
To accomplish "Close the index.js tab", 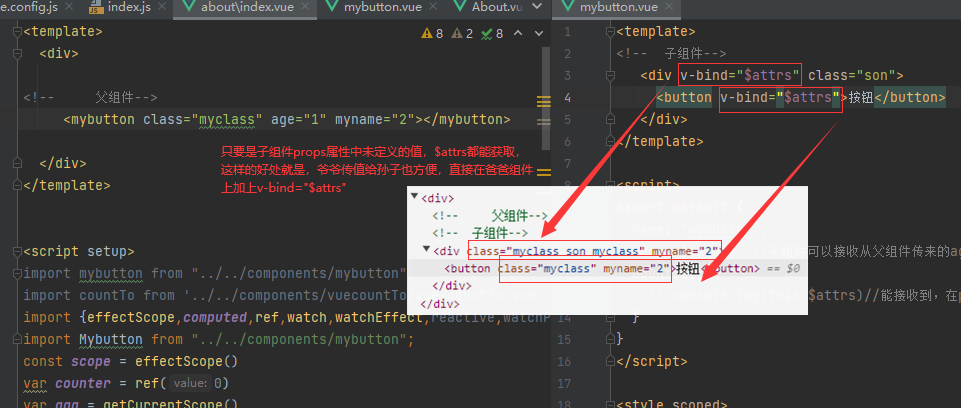I will [160, 7].
